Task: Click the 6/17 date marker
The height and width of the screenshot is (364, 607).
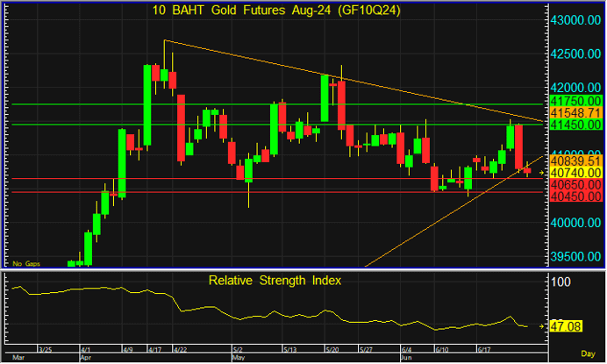Action: pyautogui.click(x=483, y=350)
